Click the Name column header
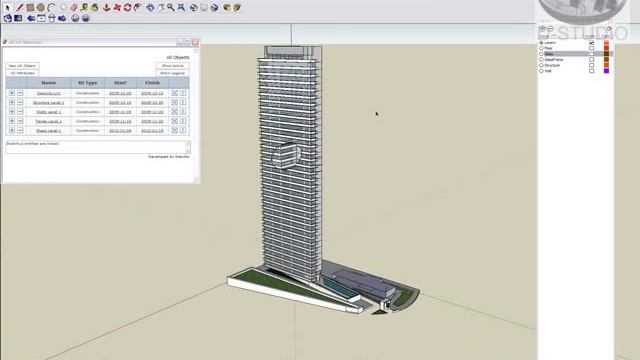The image size is (640, 360). [x=49, y=83]
